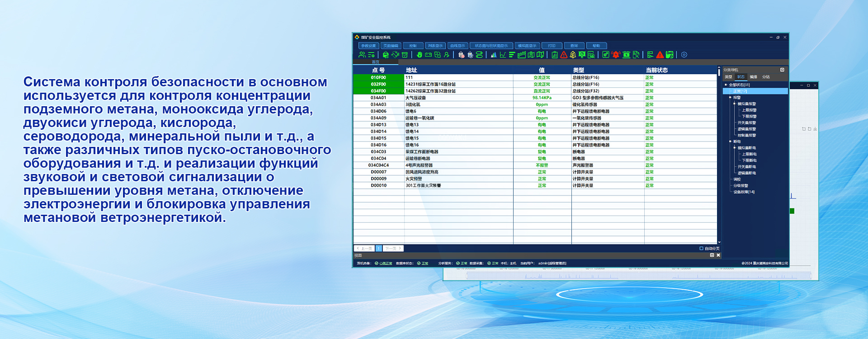Click the red warning triangle outline icon
This screenshot has width=868, height=339.
point(564,55)
